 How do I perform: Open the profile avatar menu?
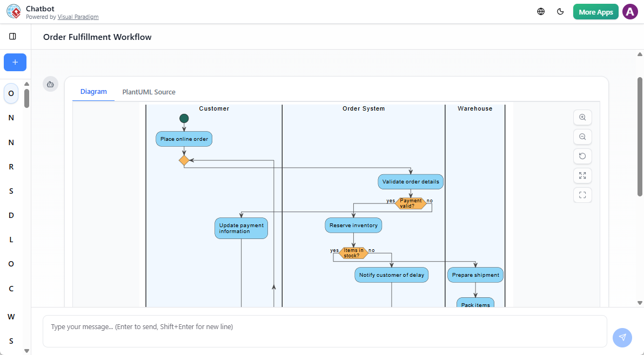(630, 11)
